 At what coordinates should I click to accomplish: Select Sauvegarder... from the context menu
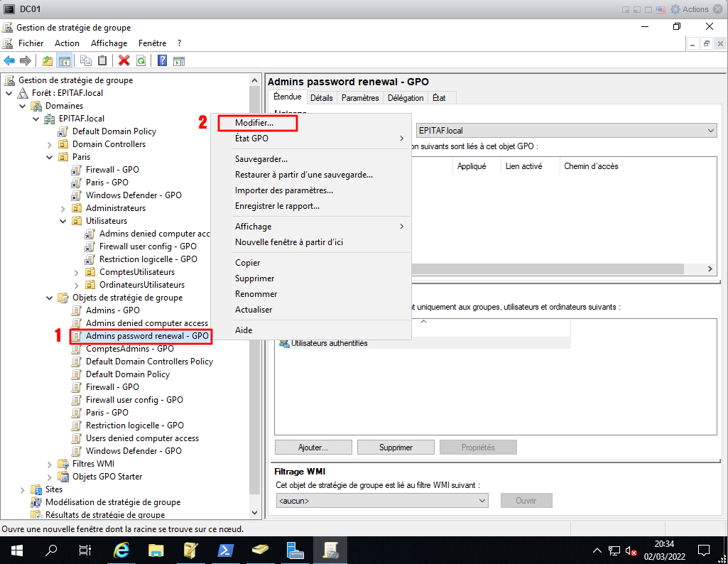(x=261, y=159)
